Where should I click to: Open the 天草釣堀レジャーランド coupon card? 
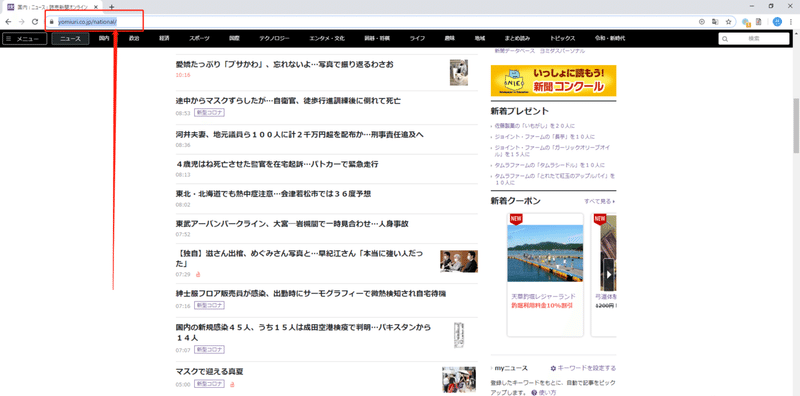pyautogui.click(x=545, y=275)
